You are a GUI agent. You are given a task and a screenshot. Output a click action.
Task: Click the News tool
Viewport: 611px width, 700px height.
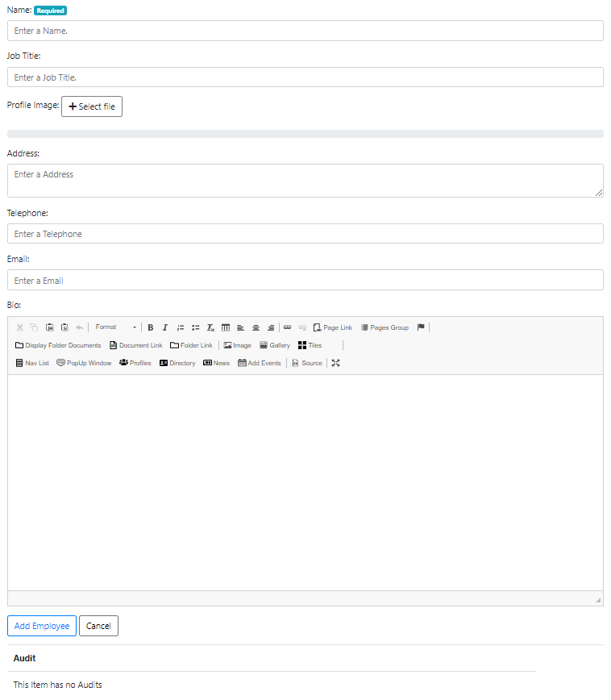[217, 364]
